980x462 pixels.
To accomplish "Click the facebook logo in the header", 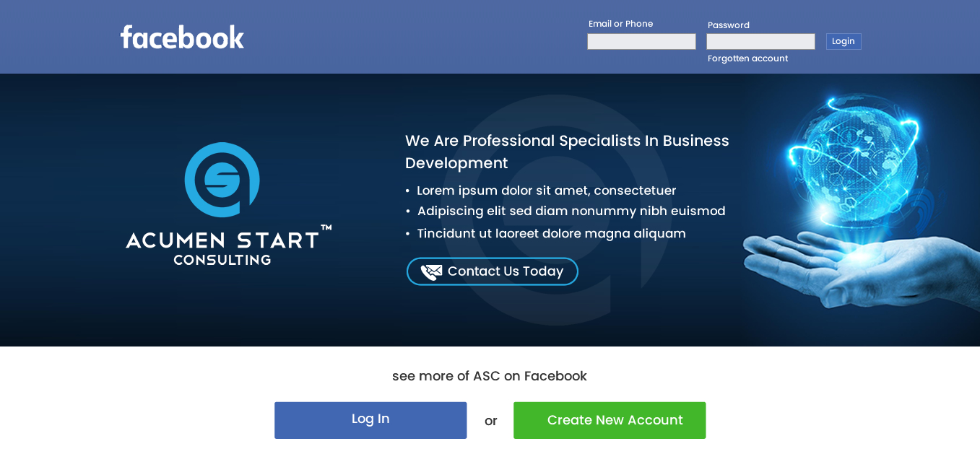I will 182,38.
